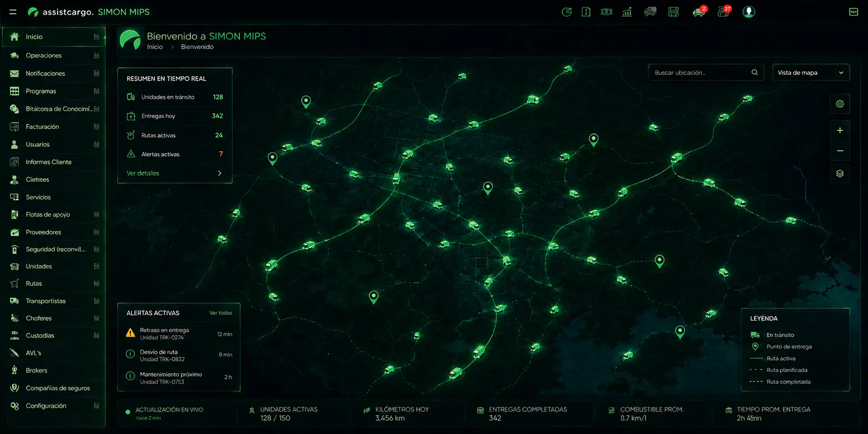Open the document icon in top toolbar
This screenshot has height=434, width=868.
click(x=586, y=12)
